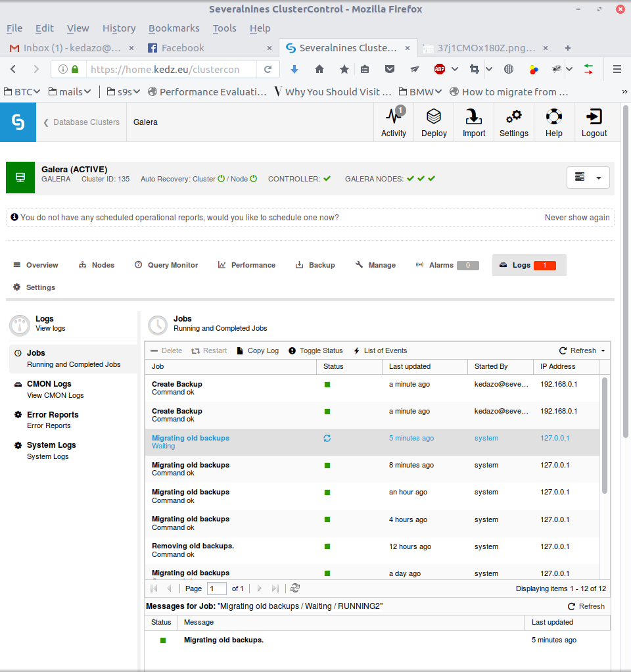Viewport: 631px width, 672px height.
Task: Click the green Galera cluster icon
Action: (x=20, y=178)
